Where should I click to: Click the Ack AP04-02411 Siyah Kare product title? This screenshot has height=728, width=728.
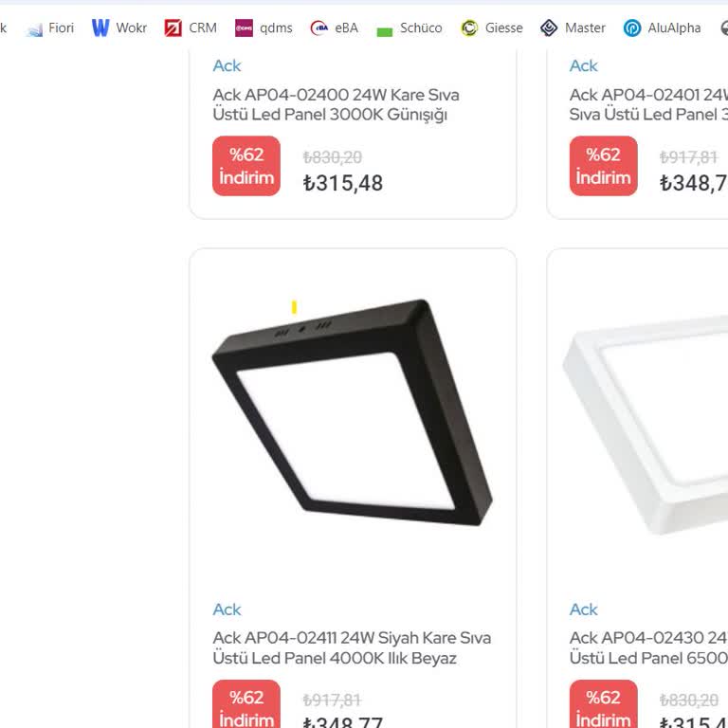click(352, 647)
